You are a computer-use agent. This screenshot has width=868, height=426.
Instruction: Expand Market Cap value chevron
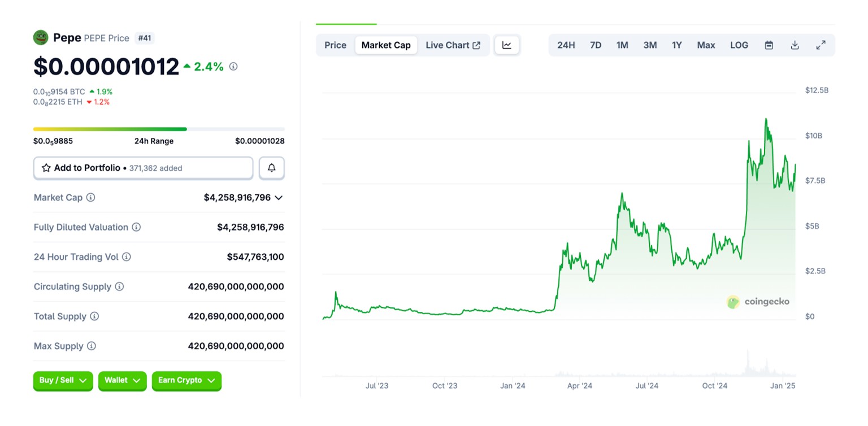coord(278,198)
